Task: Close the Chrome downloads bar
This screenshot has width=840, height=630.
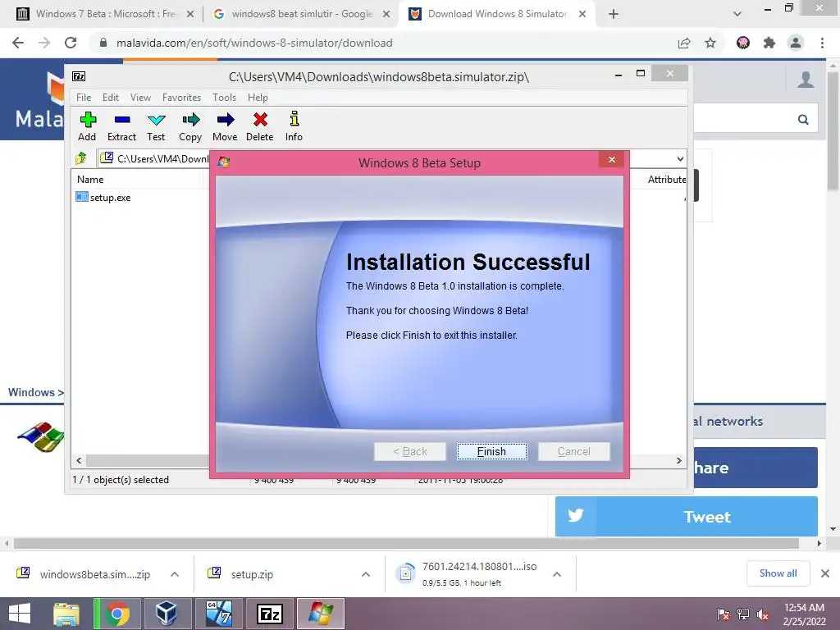Action: (825, 573)
